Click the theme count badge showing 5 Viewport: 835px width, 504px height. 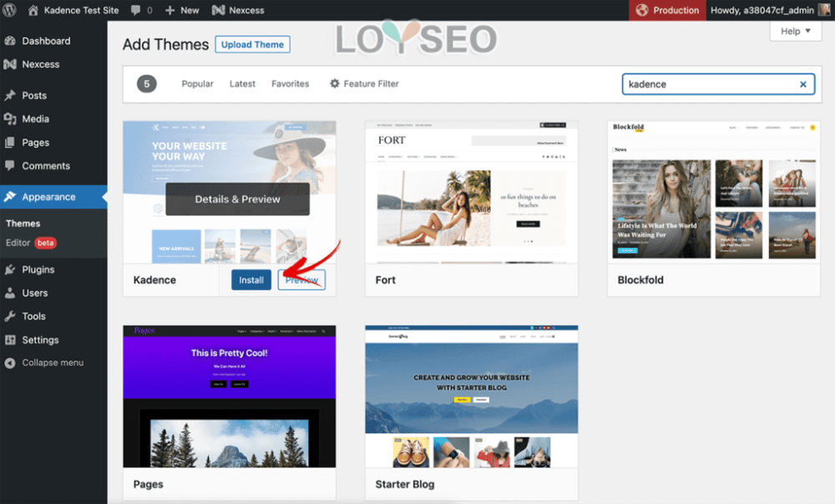point(147,84)
